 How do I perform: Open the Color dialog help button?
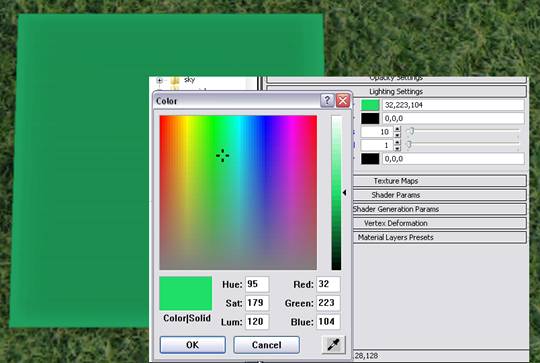click(327, 101)
